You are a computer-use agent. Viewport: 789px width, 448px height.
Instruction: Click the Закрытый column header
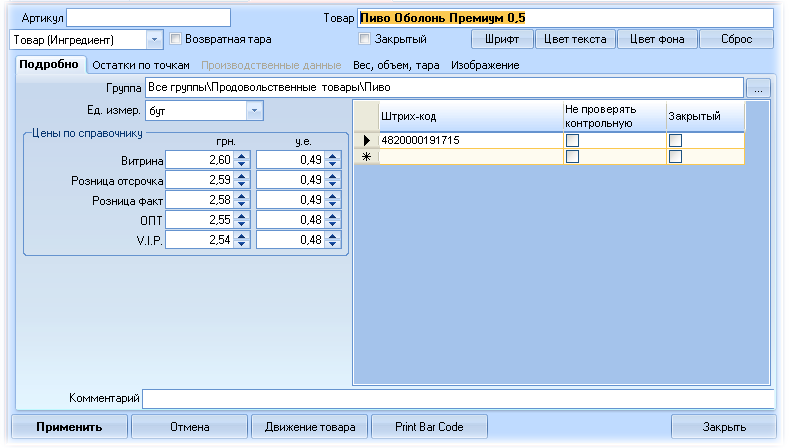(705, 116)
